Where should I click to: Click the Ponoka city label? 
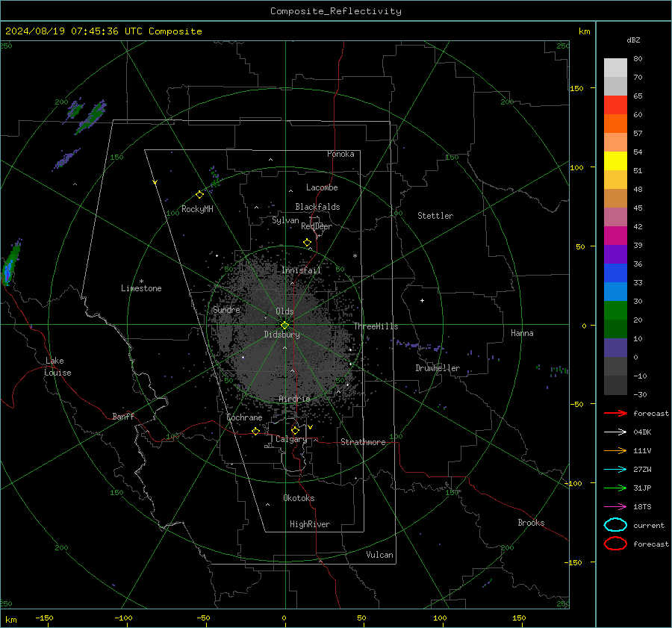point(340,154)
